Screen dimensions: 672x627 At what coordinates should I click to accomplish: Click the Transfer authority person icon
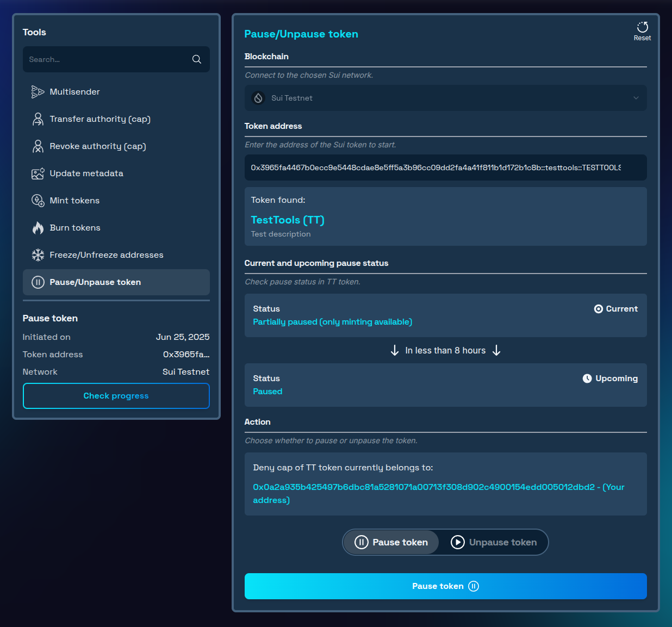(x=38, y=119)
